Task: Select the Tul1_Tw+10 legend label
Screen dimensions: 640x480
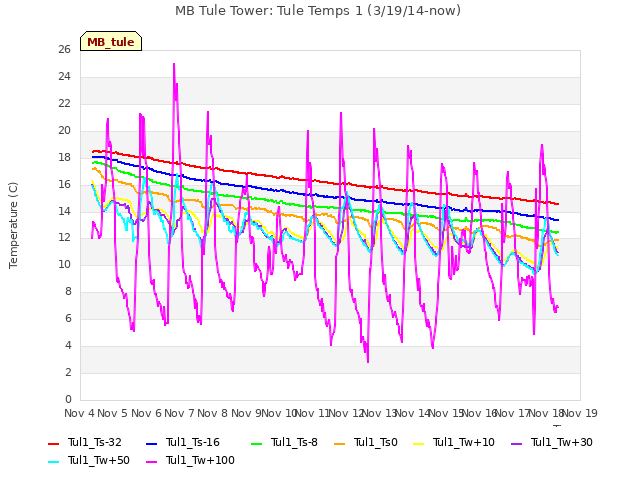Action: pyautogui.click(x=464, y=442)
